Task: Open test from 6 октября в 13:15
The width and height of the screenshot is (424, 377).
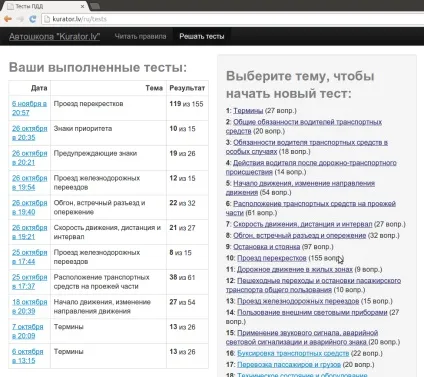Action: click(28, 356)
